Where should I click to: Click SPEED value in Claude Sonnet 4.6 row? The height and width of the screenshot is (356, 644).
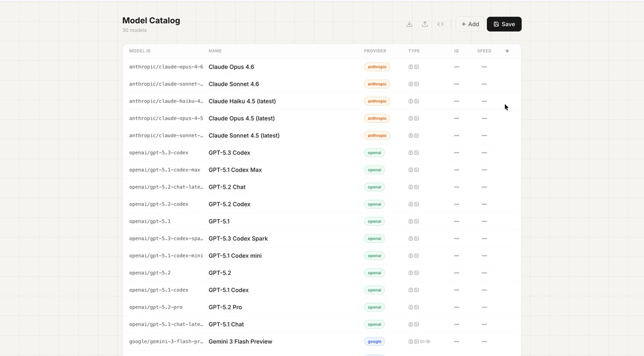484,84
